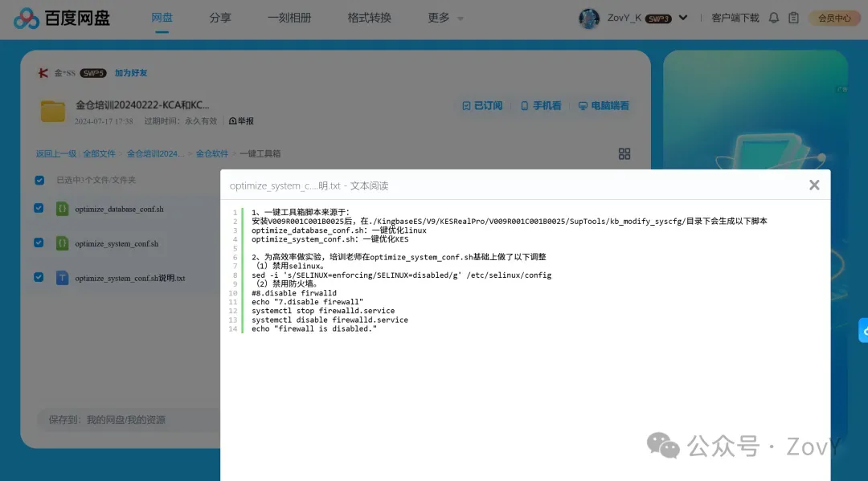Viewport: 868px width, 481px height.
Task: Click optimize_system_conf.sh file icon
Action: pyautogui.click(x=62, y=243)
